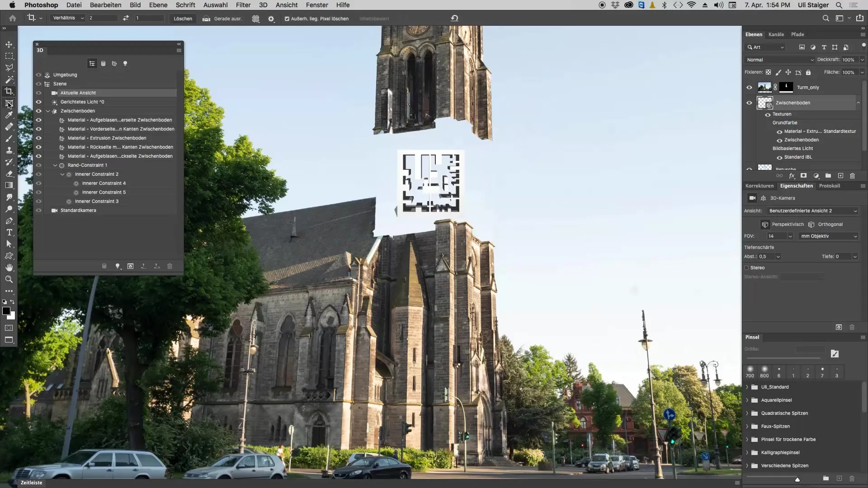
Task: Open the Ansicht view dropdown
Action: tap(812, 211)
